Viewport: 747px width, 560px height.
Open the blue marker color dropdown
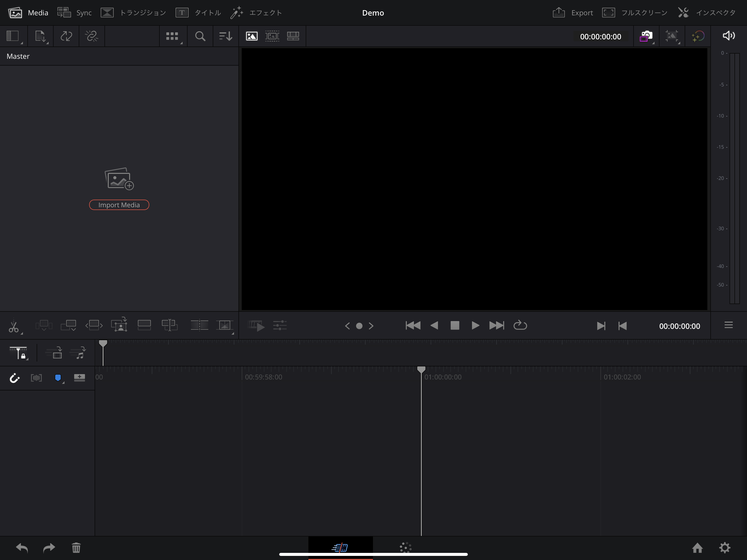(59, 378)
